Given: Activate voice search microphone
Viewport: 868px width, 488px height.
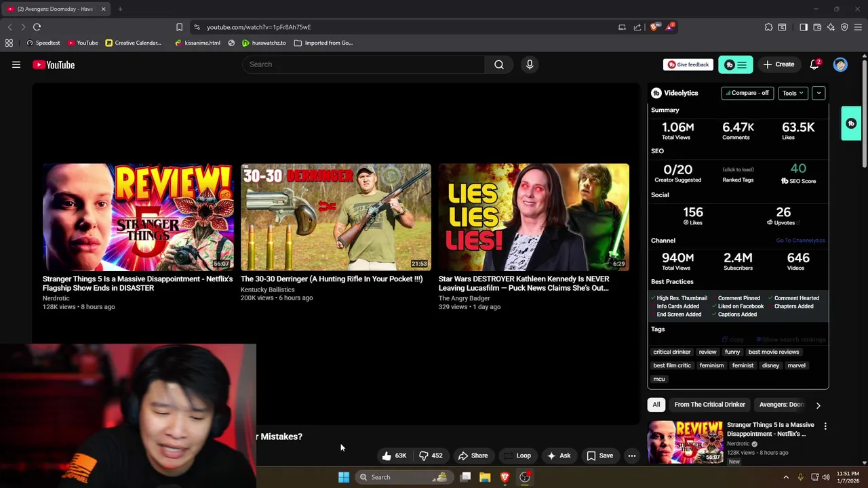Looking at the screenshot, I should (x=530, y=64).
